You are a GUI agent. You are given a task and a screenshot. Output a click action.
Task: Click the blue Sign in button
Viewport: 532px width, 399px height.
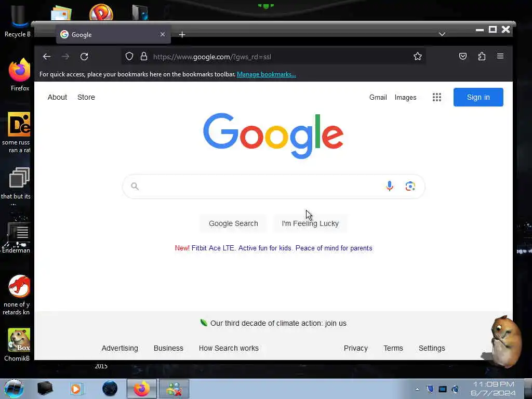coord(478,97)
